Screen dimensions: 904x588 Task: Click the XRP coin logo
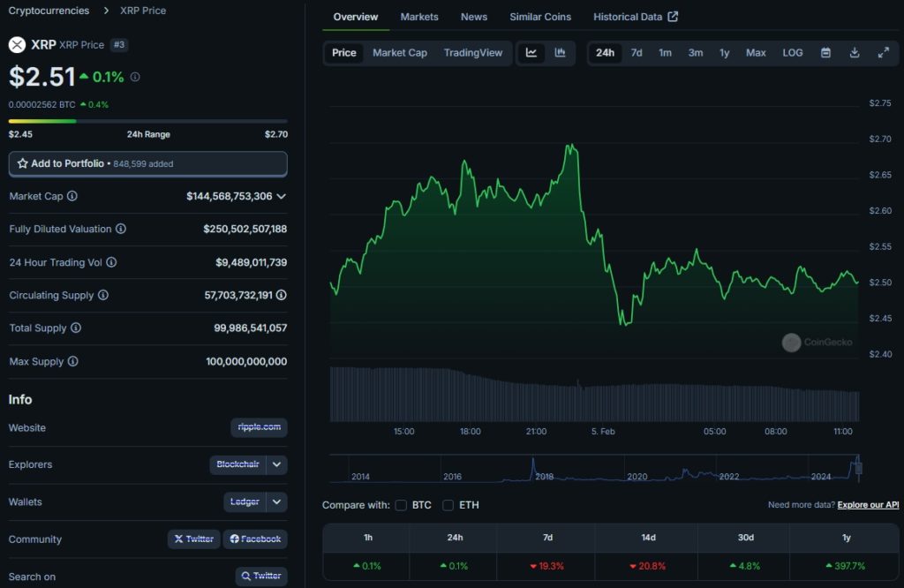coord(15,44)
